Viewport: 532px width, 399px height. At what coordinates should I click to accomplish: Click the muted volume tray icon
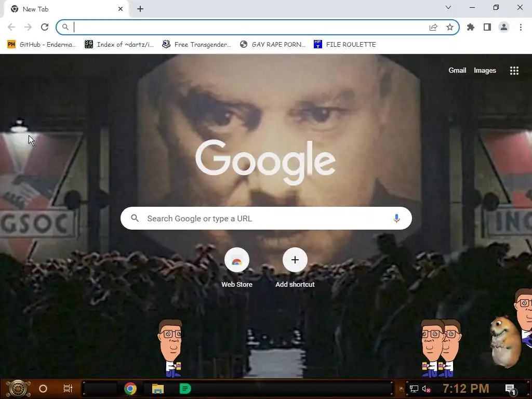pos(426,389)
